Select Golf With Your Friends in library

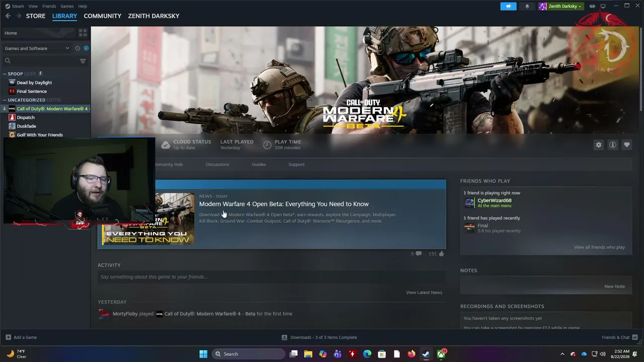pyautogui.click(x=40, y=135)
